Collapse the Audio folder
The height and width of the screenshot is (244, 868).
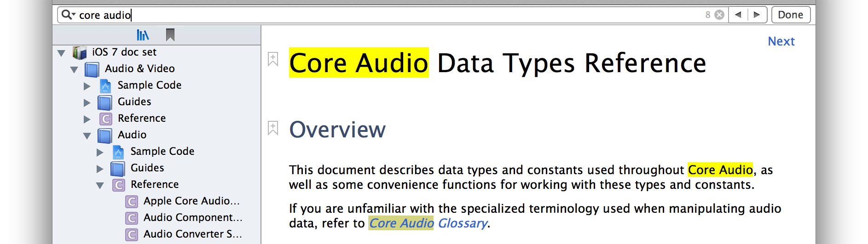(87, 136)
